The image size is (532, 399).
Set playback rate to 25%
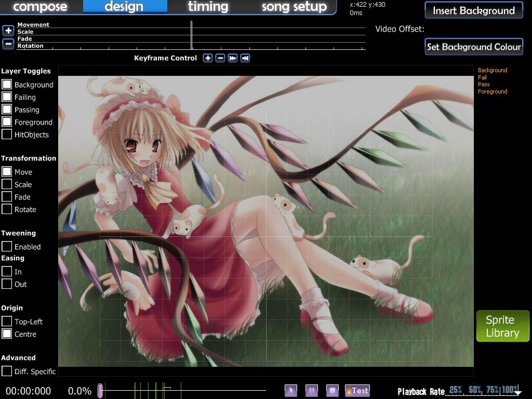455,390
